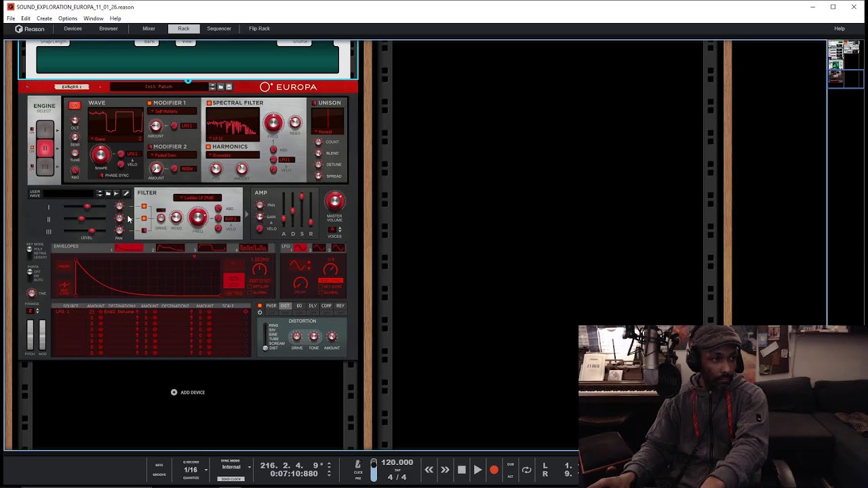Click the Spectral Filter RESO knob
Image resolution: width=868 pixels, height=488 pixels.
[295, 123]
